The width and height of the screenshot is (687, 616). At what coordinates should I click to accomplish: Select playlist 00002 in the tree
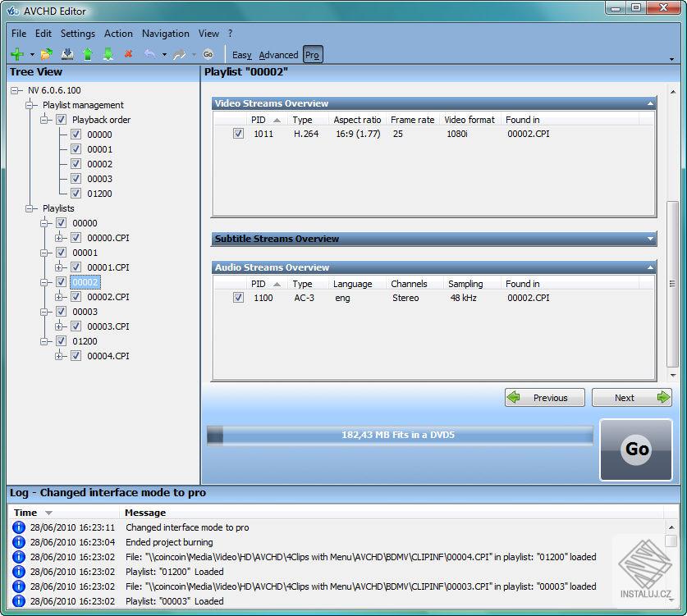[85, 282]
